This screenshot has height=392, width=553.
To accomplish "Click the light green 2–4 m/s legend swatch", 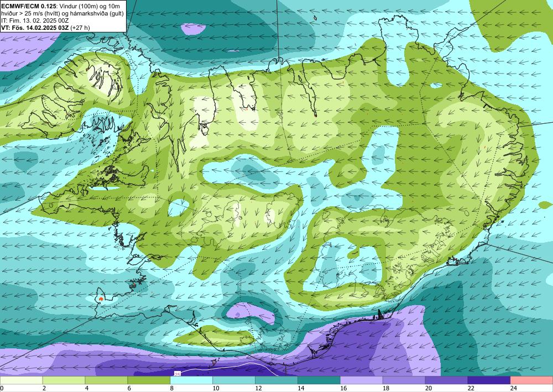I will 64,380.
